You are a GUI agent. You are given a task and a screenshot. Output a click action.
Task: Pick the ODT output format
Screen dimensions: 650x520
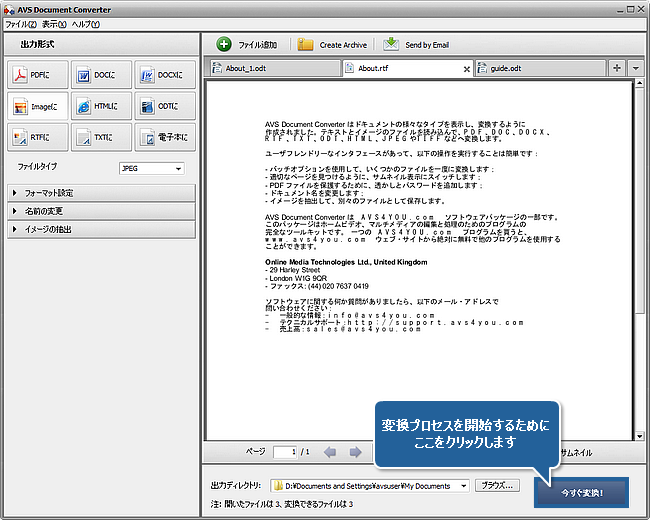click(x=165, y=107)
